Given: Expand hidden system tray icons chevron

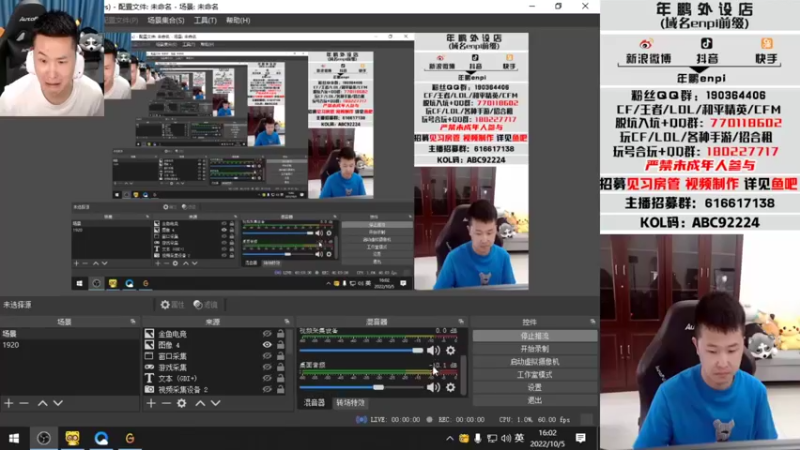Looking at the screenshot, I should click(x=449, y=438).
